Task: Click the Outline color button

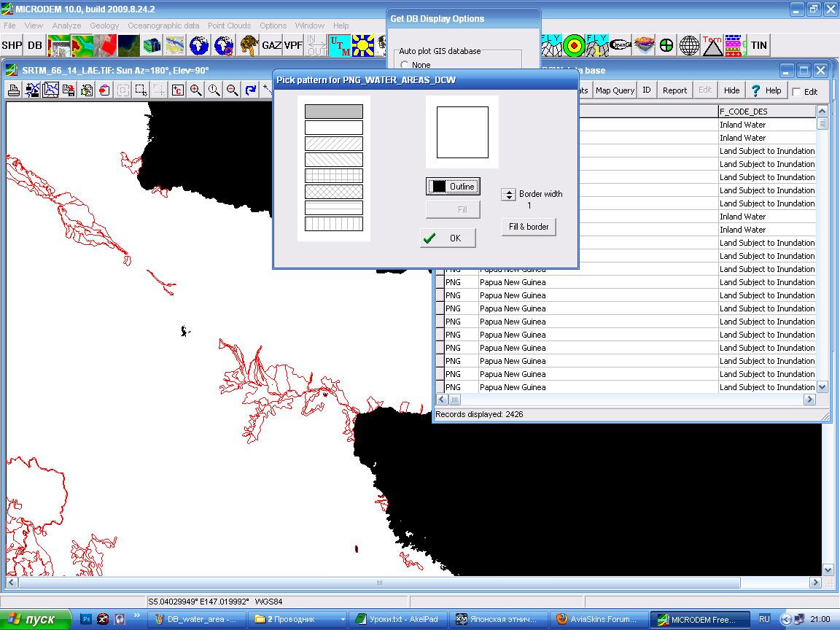Action: point(454,187)
